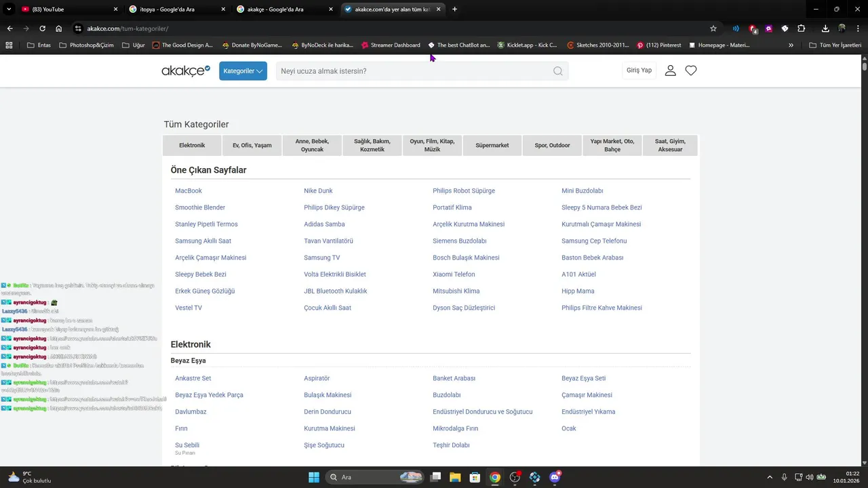
Task: Open Task View on the taskbar
Action: [435, 477]
